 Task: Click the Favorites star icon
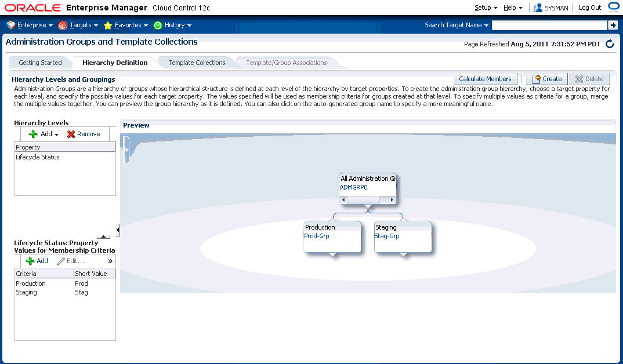(108, 26)
